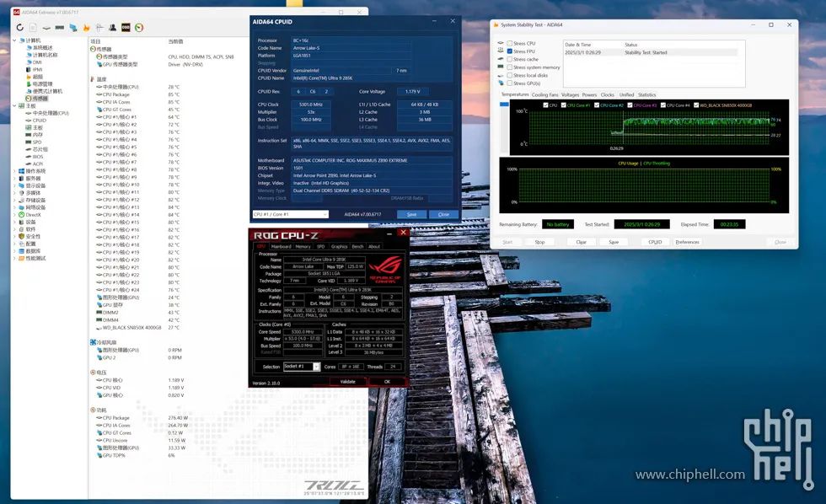Open the round gauge SensorPanel icon in toolbar
This screenshot has height=504, width=826.
click(x=139, y=27)
